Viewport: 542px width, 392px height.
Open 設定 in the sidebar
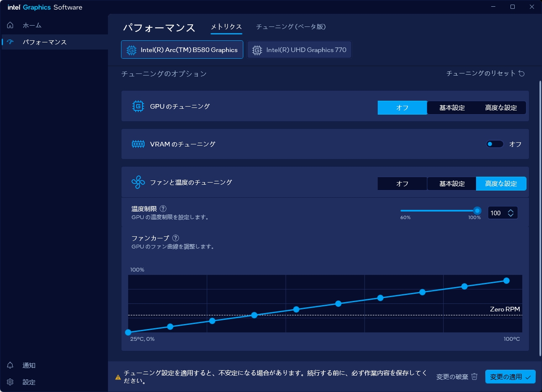[54, 382]
